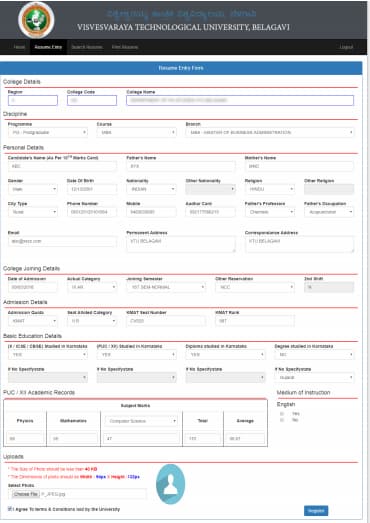The width and height of the screenshot is (370, 523).
Task: Open the Gender dropdown
Action: pos(33,189)
